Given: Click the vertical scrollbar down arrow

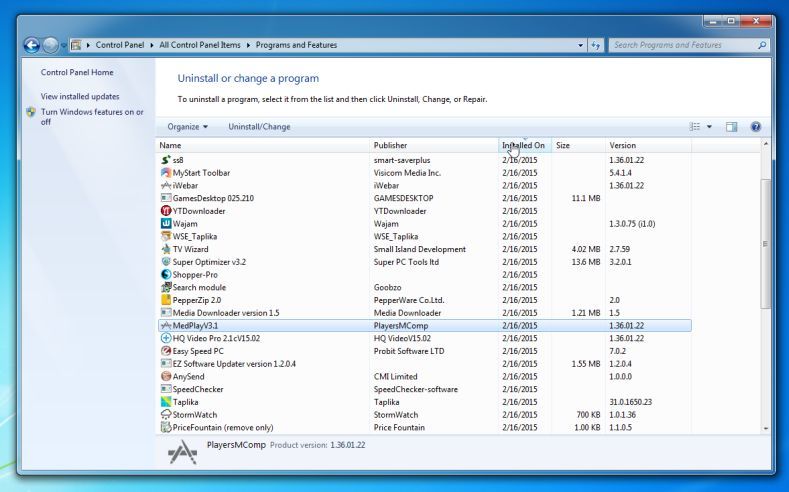Looking at the screenshot, I should coord(766,428).
